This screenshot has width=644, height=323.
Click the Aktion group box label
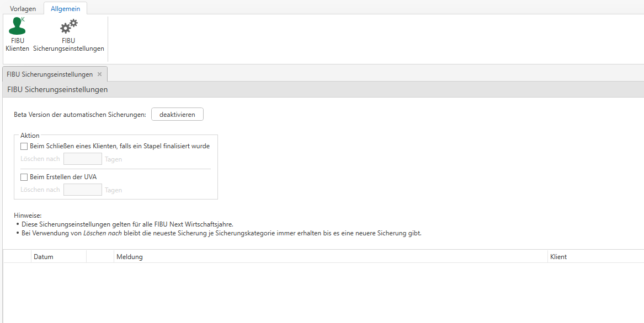pos(30,136)
